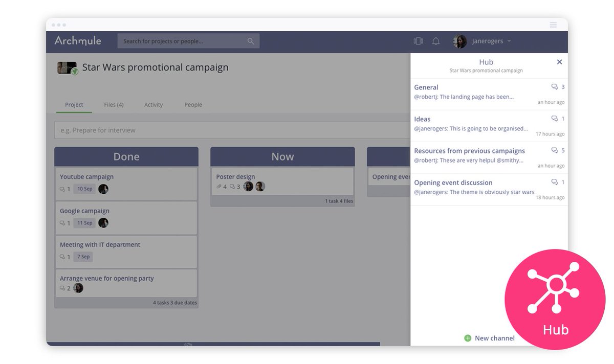The width and height of the screenshot is (614, 364).
Task: Click the 11 Sep due date badge
Action: 84,223
